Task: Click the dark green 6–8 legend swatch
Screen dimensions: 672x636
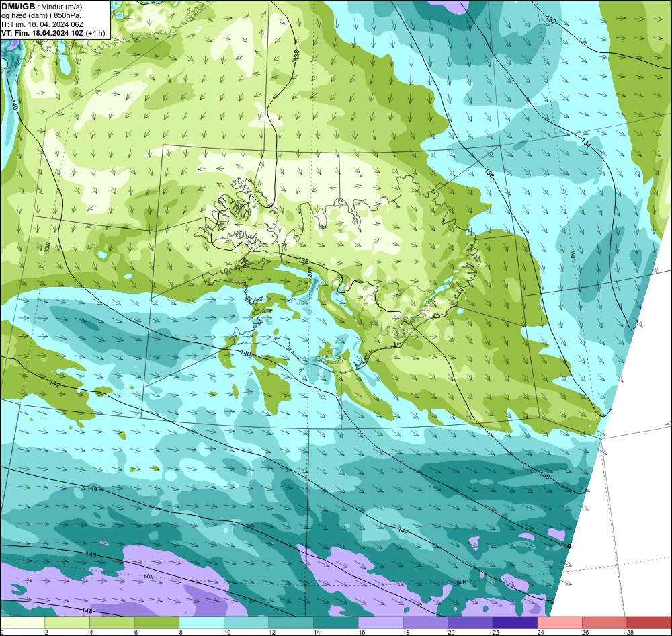Action: click(157, 622)
